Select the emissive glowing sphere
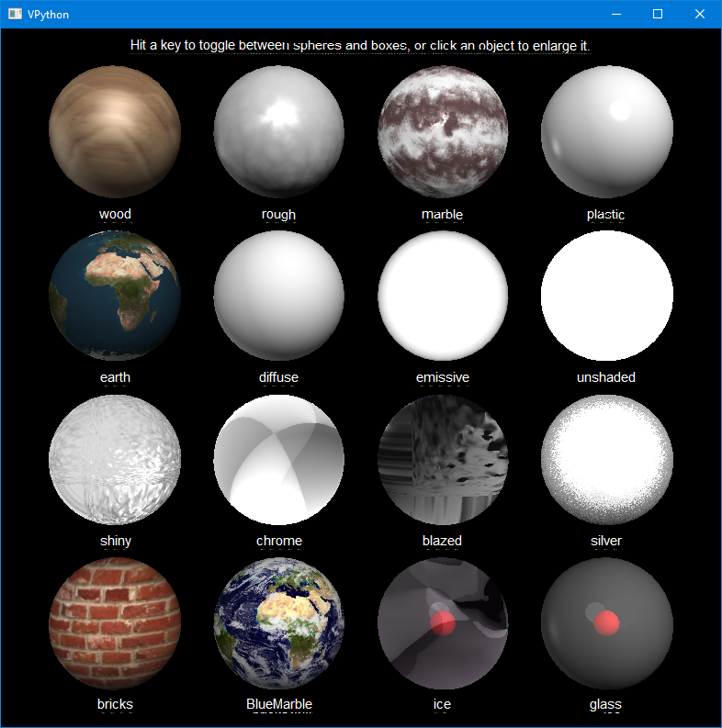This screenshot has width=722, height=728. click(443, 296)
